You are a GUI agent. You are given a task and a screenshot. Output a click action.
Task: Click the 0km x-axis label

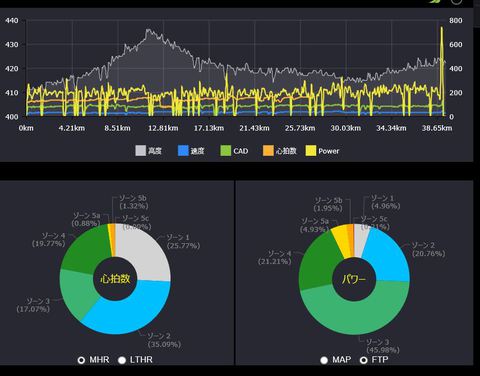coord(26,128)
